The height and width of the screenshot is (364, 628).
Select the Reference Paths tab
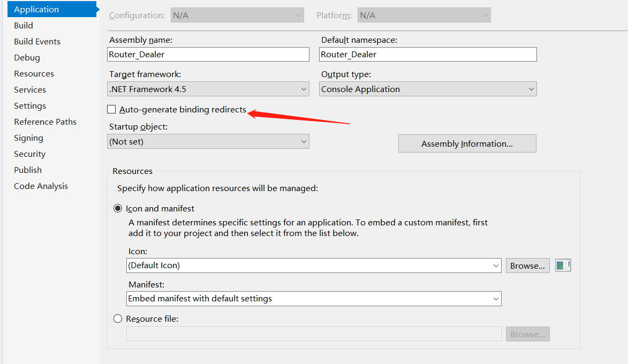coord(45,122)
